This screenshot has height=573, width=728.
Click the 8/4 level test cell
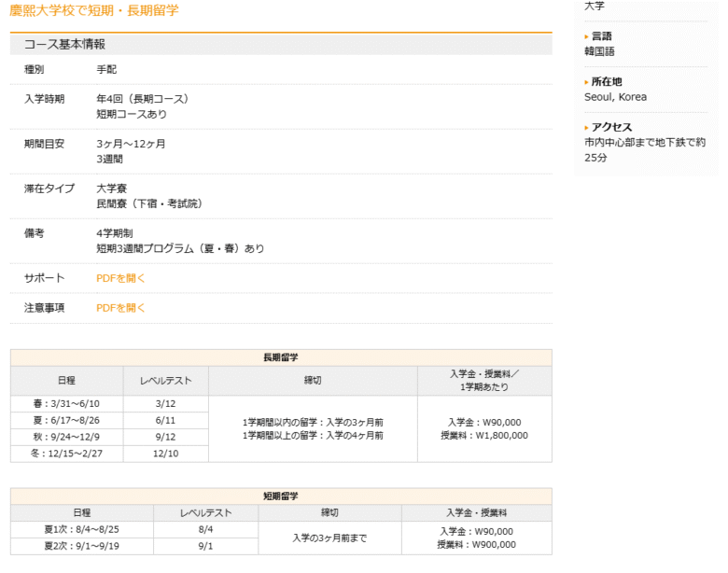[205, 529]
